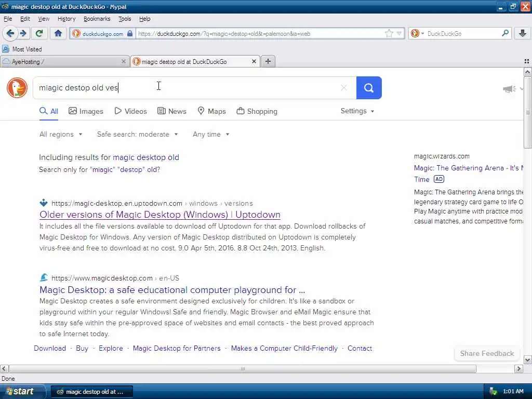The image size is (532, 399).
Task: Open Makes a Computer Child-Friendly sitelink
Action: coord(284,349)
